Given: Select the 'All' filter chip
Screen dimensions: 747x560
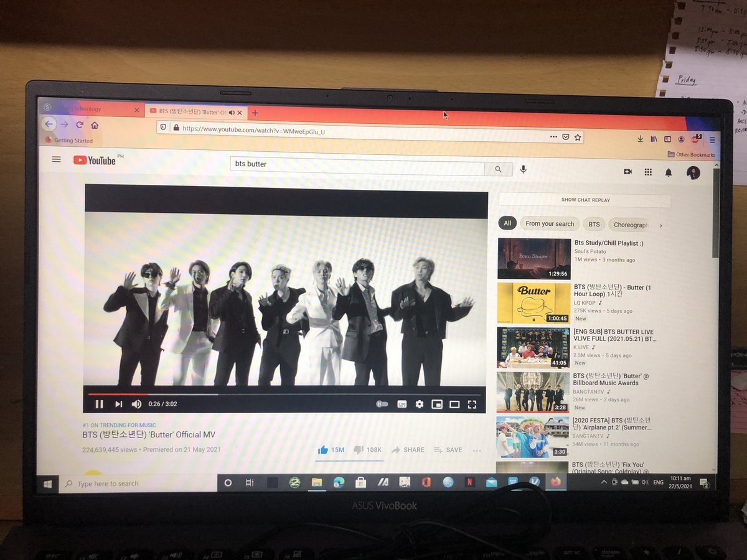Looking at the screenshot, I should (x=507, y=223).
